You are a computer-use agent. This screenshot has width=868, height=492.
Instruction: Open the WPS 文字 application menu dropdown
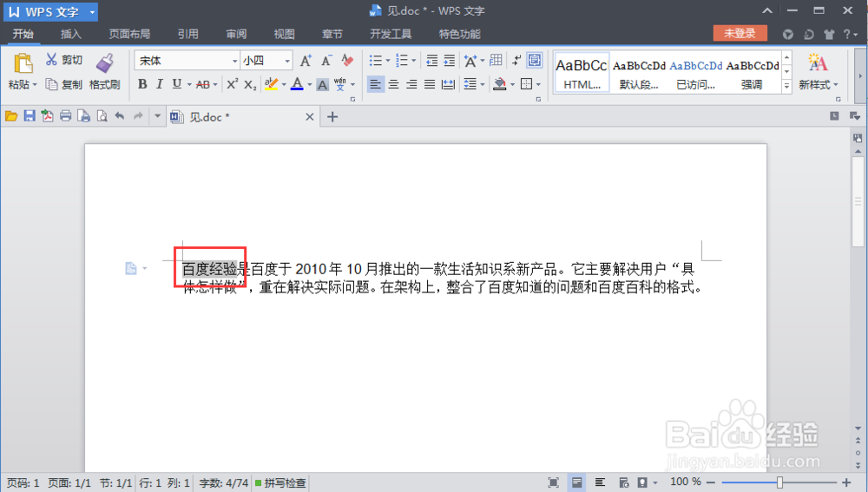pos(92,11)
